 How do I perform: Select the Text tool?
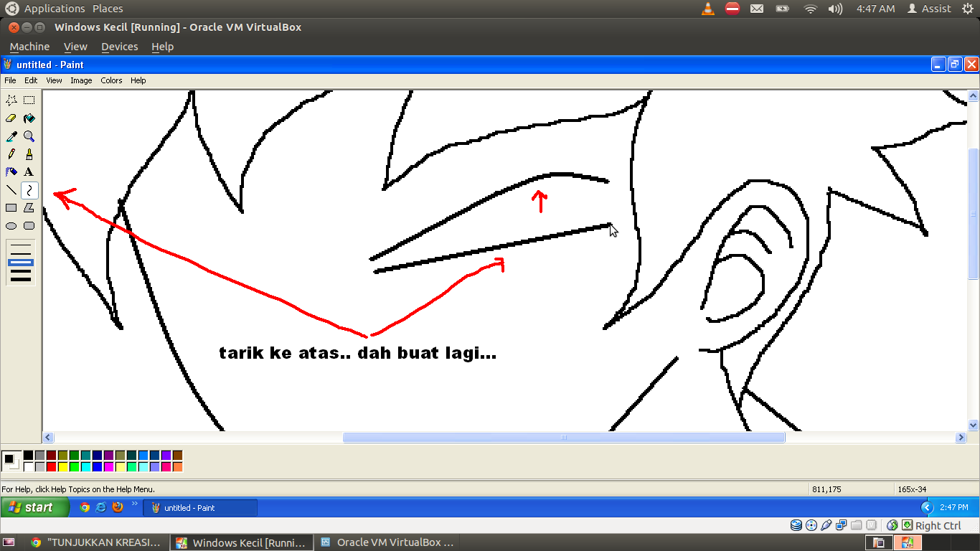coord(29,172)
